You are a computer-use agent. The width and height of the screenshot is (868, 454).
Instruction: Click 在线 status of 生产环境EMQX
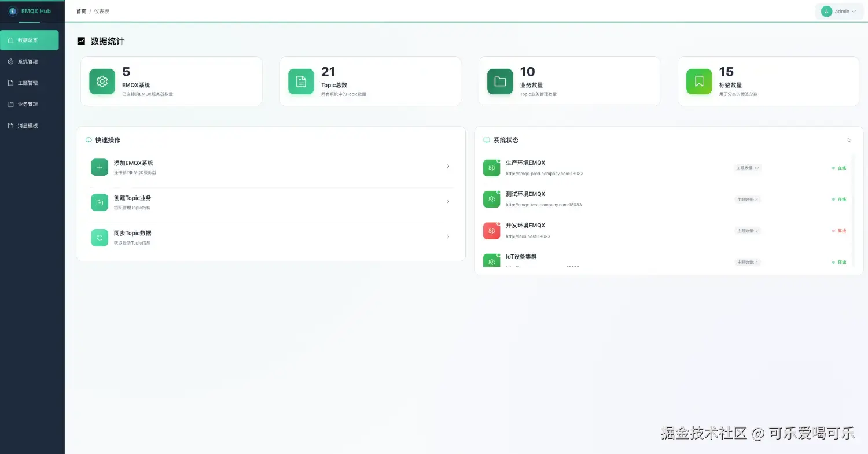839,168
